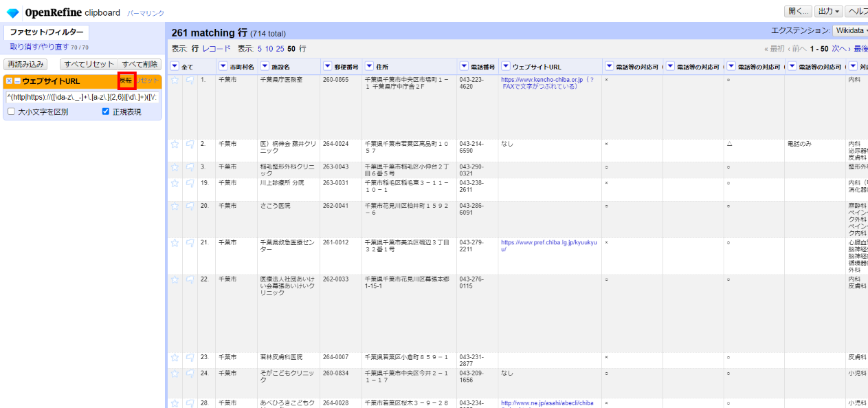Uncheck the 正規表現 regex checkbox

pos(106,111)
